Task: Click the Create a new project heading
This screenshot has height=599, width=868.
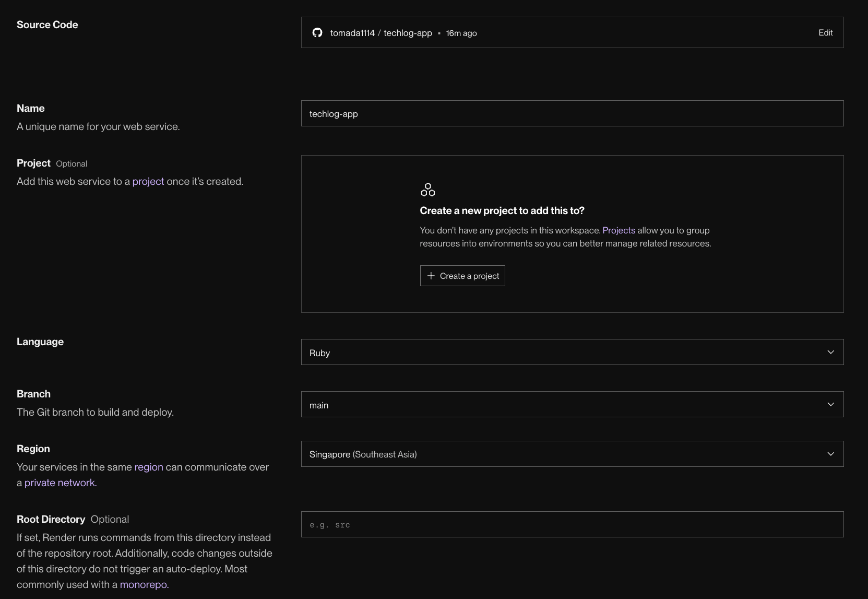Action: [502, 210]
